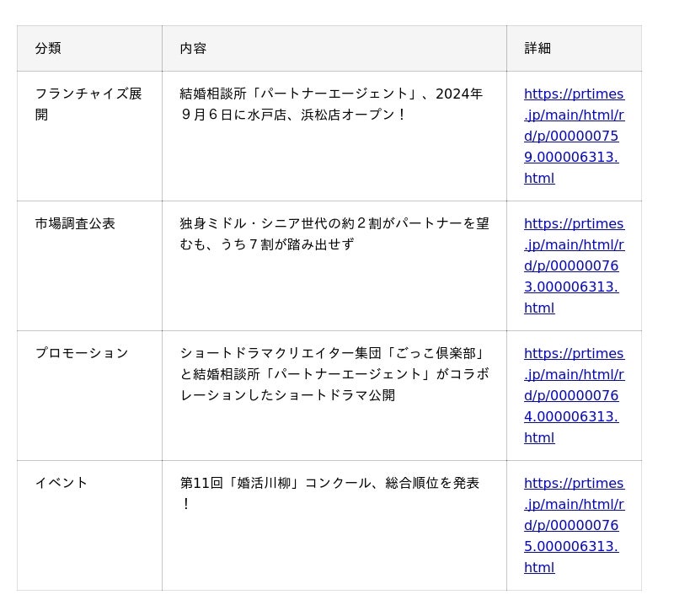Open the link ending in 759.000006313.html
The height and width of the screenshot is (616, 674).
[573, 136]
